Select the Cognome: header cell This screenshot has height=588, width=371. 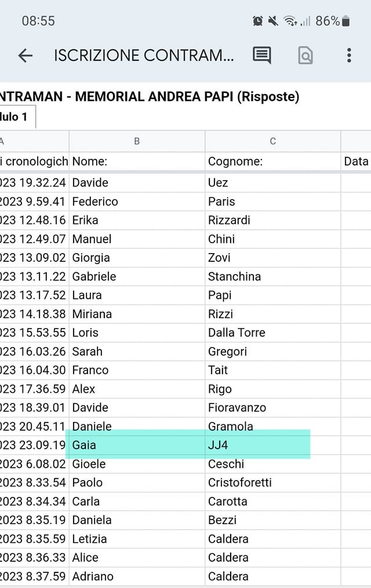(273, 161)
